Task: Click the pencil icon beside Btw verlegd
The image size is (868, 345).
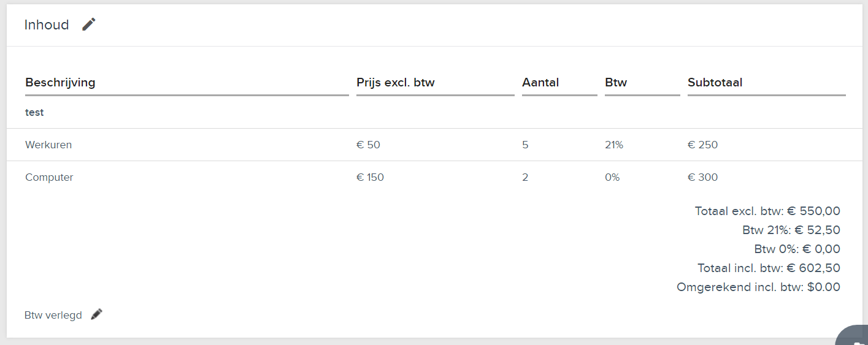Action: point(96,314)
